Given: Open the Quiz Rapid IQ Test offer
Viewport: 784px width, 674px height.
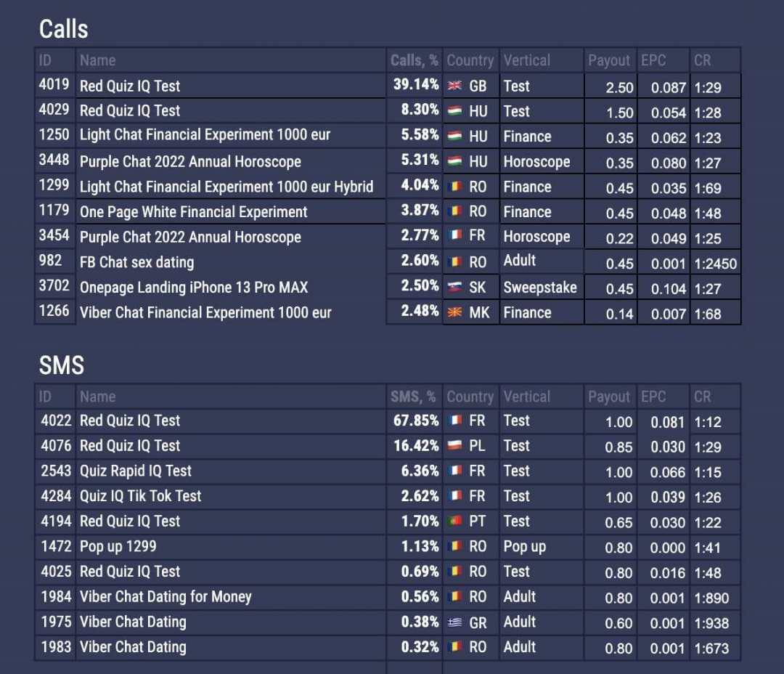Looking at the screenshot, I should tap(136, 471).
